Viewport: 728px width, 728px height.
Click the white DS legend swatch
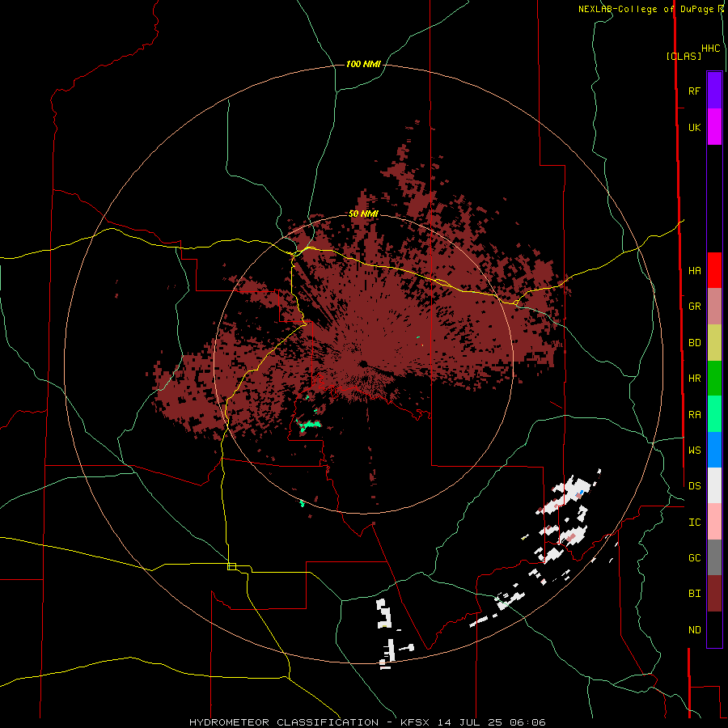pyautogui.click(x=714, y=485)
